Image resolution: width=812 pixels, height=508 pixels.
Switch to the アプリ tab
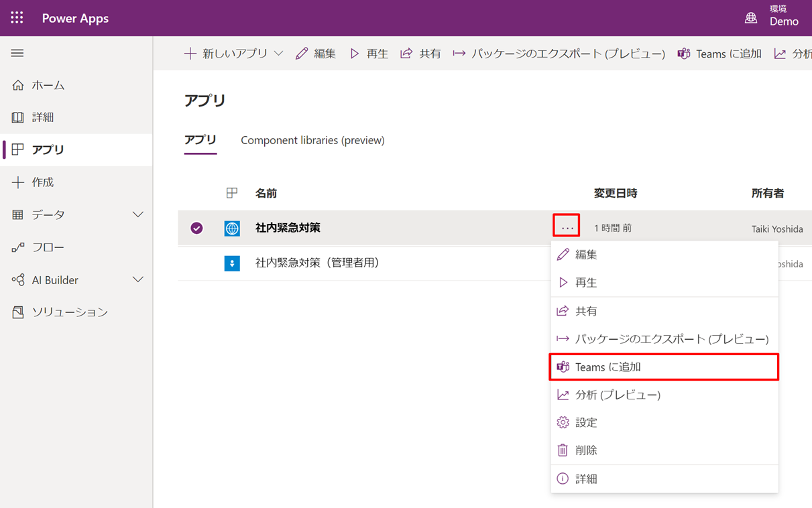pos(200,140)
